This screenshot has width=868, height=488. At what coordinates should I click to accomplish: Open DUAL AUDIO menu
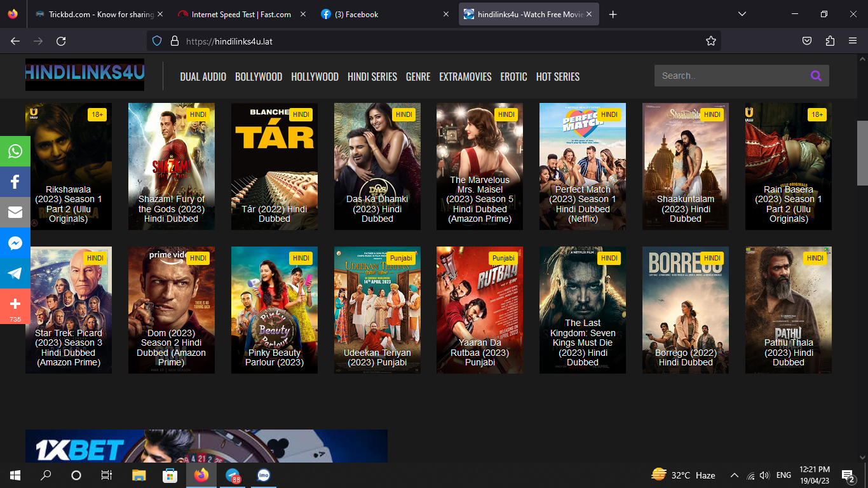(203, 76)
